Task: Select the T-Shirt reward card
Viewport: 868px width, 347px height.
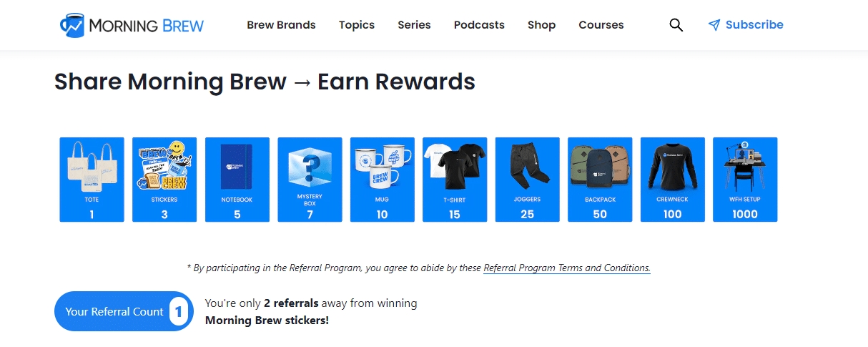Action: [455, 180]
